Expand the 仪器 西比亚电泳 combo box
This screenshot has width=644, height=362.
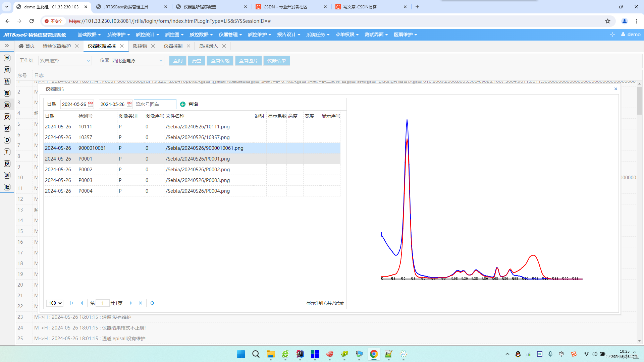coord(161,61)
